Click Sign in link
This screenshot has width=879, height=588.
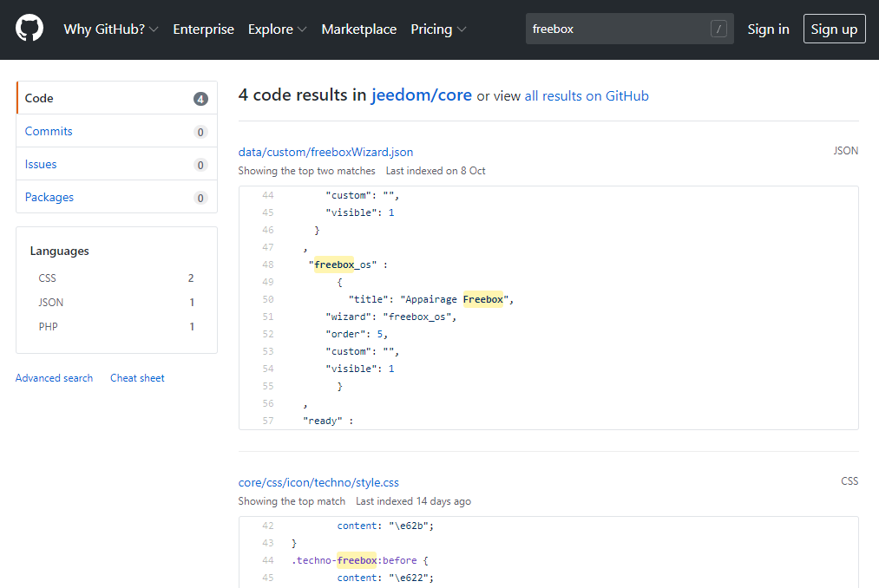click(768, 29)
